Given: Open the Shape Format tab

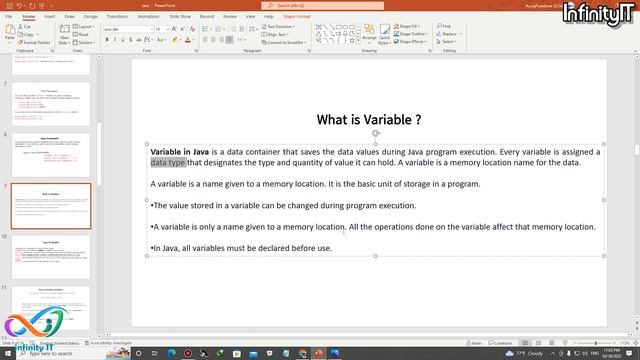Looking at the screenshot, I should pyautogui.click(x=297, y=16).
